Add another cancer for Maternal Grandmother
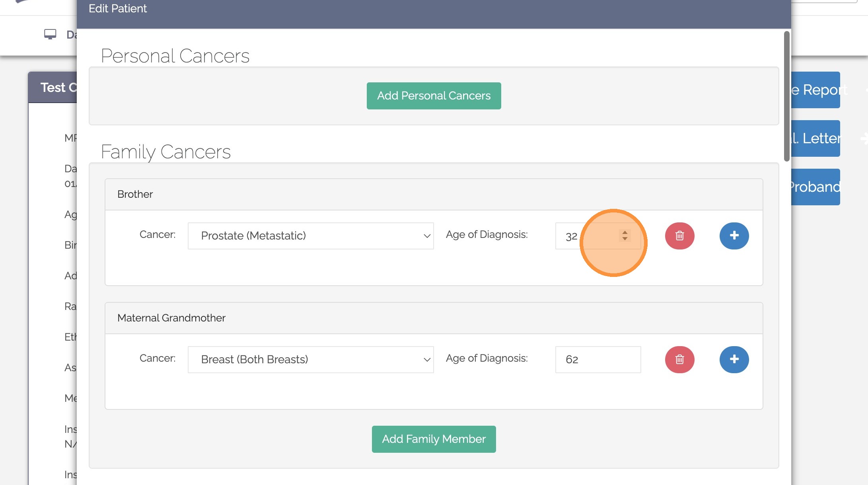 point(734,359)
